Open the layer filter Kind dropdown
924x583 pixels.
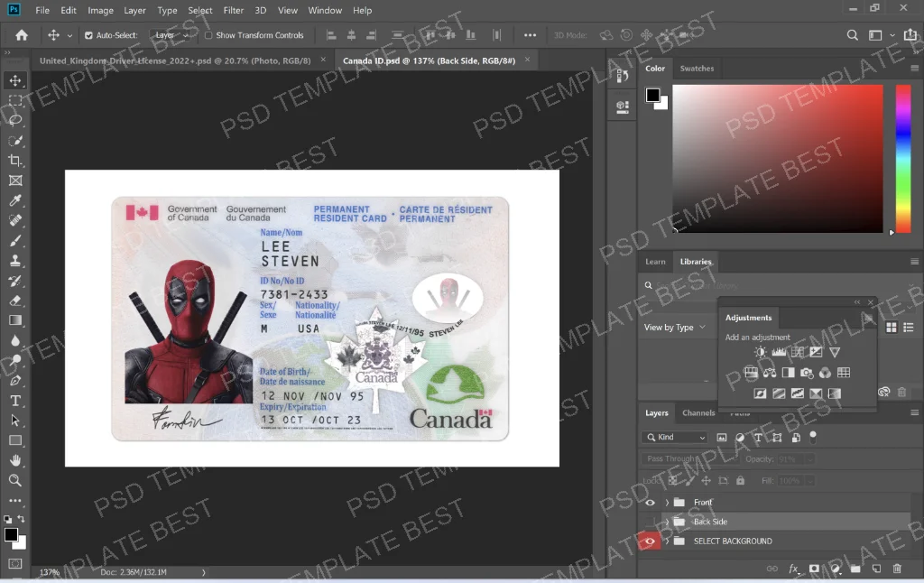[x=675, y=438]
